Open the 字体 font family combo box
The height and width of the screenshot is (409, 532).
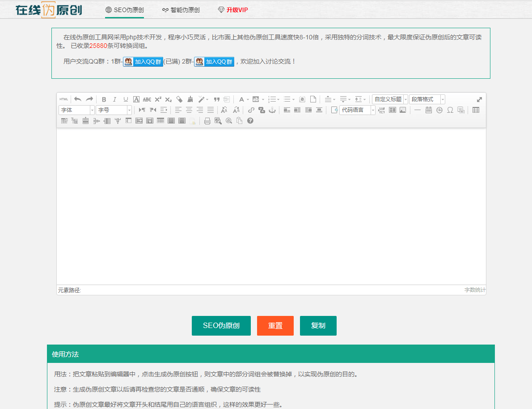click(x=76, y=110)
